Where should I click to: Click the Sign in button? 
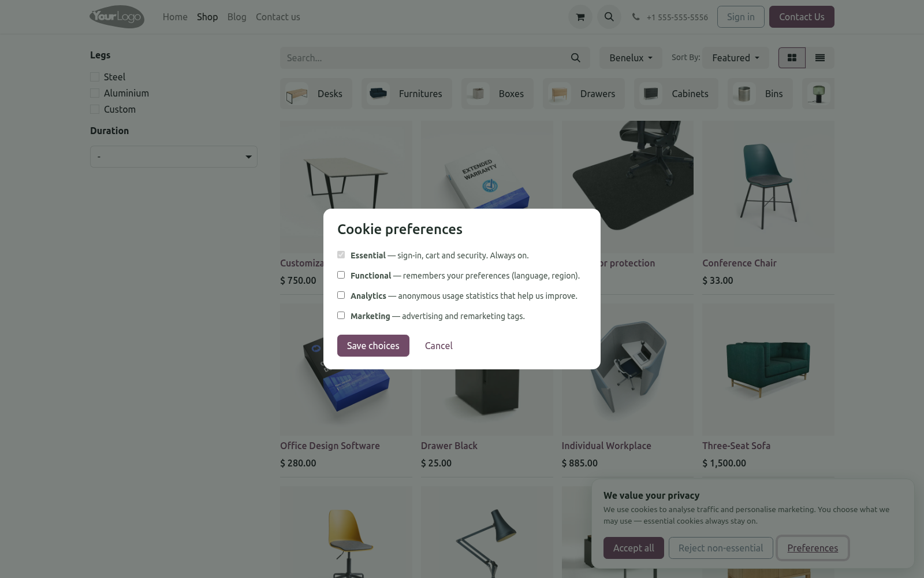741,17
